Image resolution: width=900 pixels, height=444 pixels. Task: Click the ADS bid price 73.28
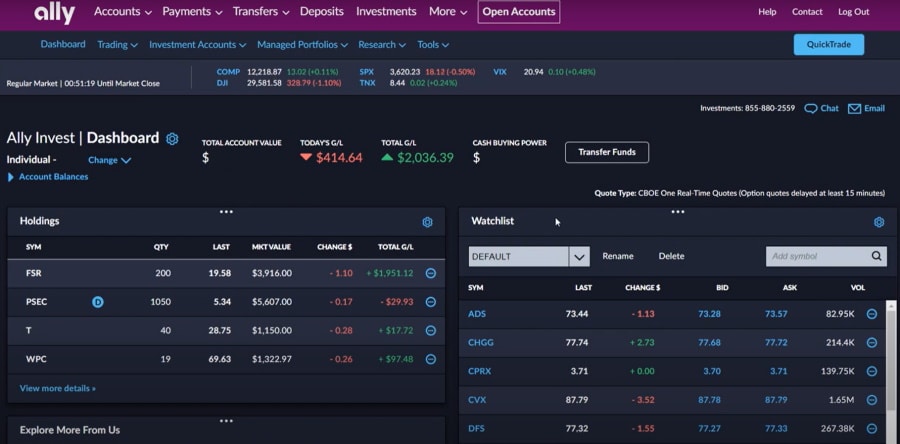[x=709, y=314]
